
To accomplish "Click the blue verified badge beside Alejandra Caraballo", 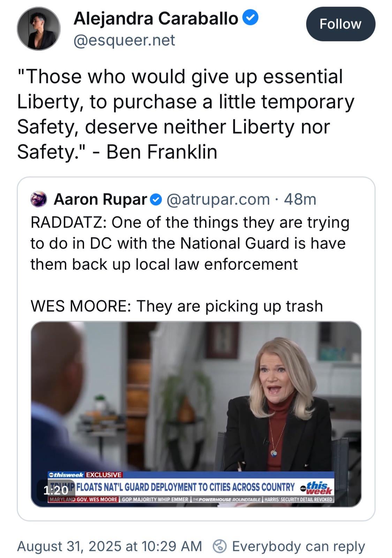I will 250,18.
